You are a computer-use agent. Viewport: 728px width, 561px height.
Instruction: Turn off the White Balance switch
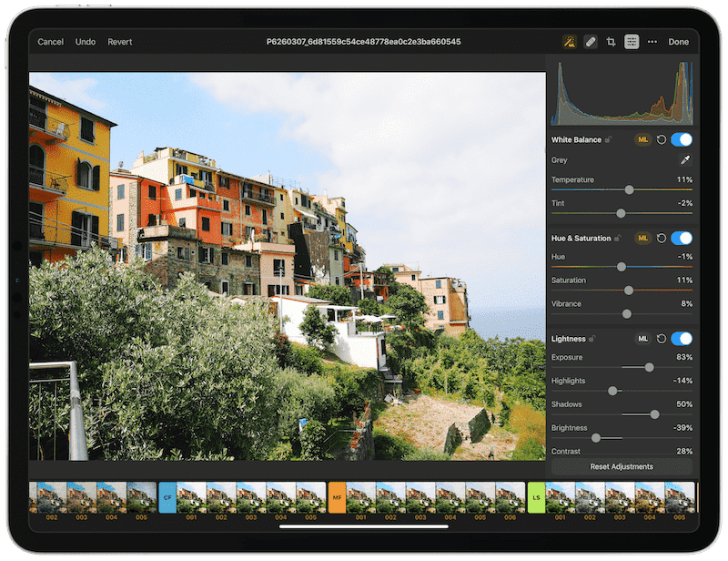click(x=682, y=139)
